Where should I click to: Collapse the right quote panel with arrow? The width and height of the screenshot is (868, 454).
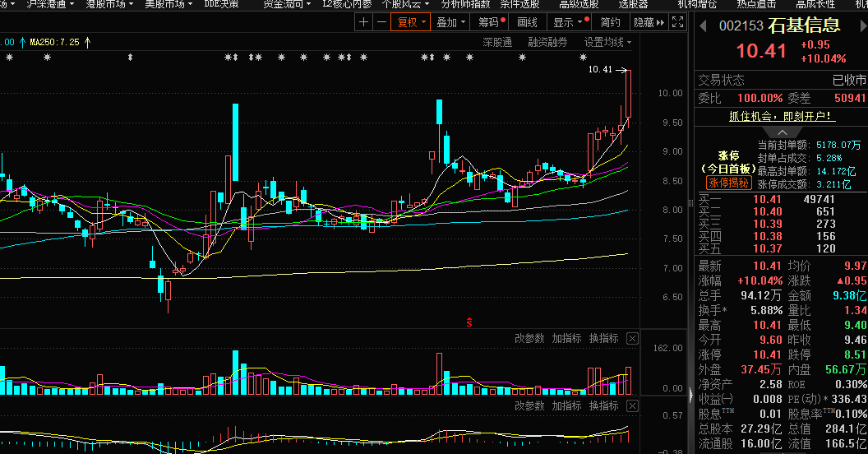pos(690,396)
